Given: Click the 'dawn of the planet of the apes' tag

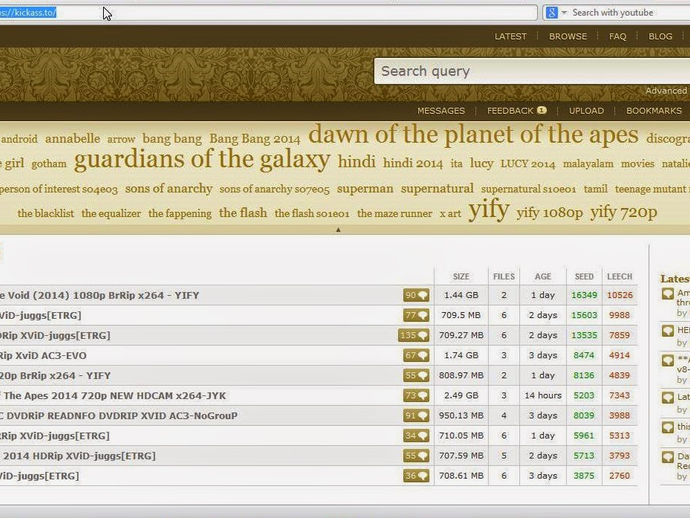Looking at the screenshot, I should [x=473, y=135].
